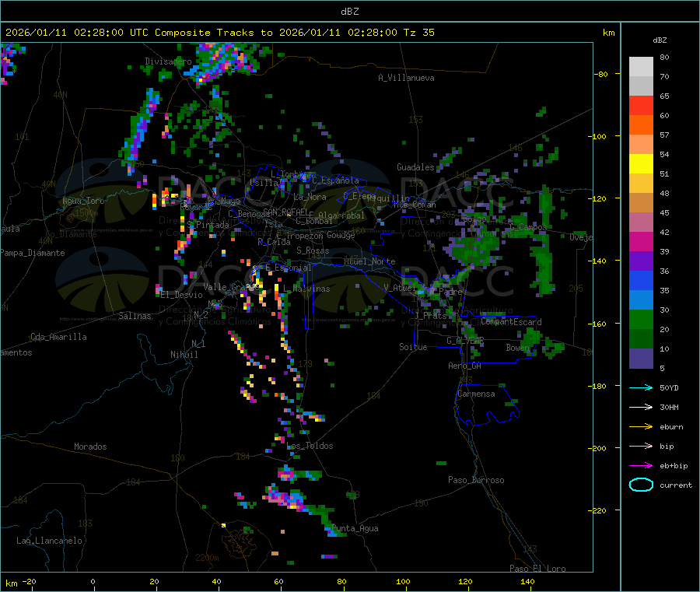Click the Cda_Amarilla map label
This screenshot has width=700, height=592.
[x=58, y=337]
